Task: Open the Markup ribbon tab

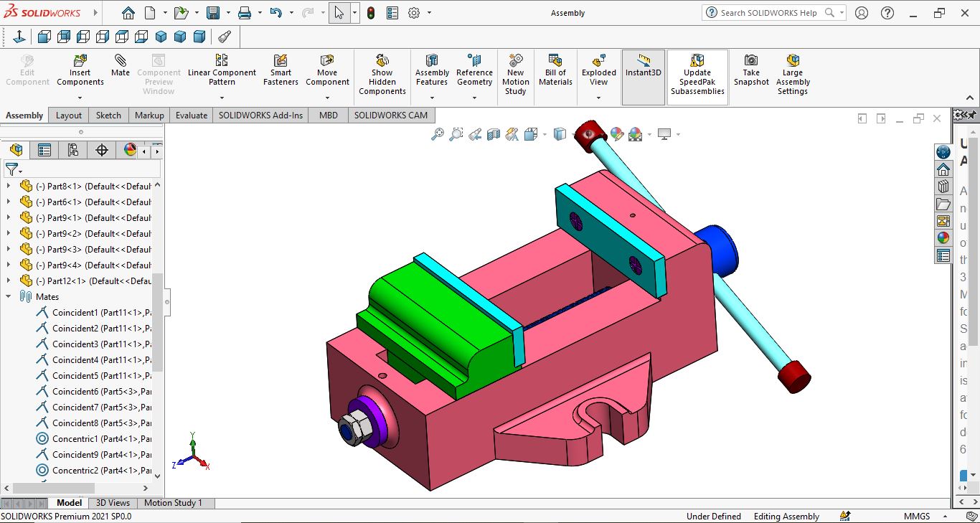Action: (149, 115)
